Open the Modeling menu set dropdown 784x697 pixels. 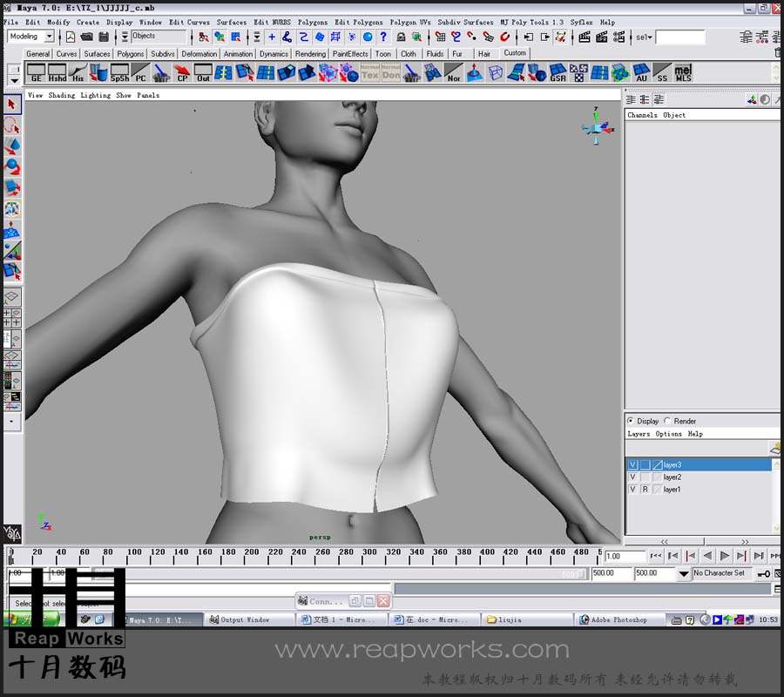coord(49,36)
